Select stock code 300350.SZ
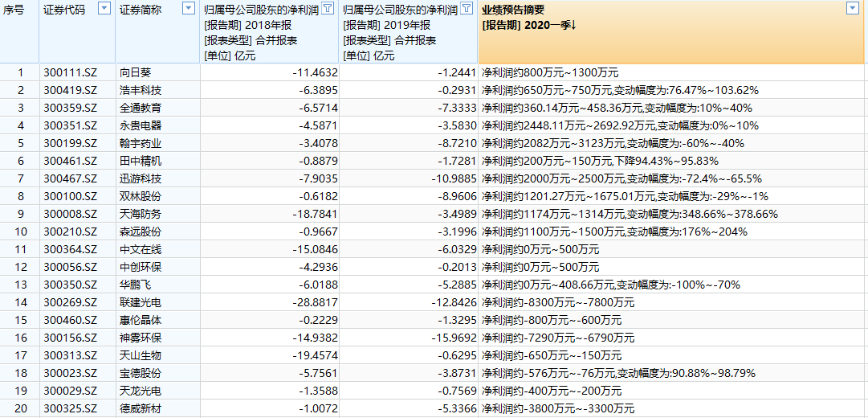 point(71,285)
